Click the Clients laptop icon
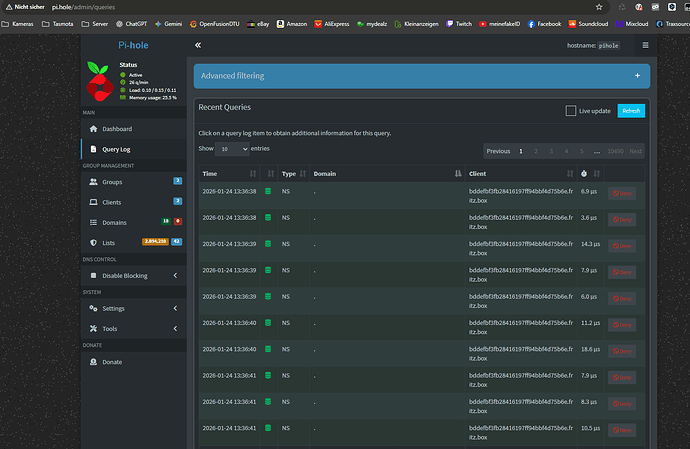The height and width of the screenshot is (449, 690). [93, 202]
